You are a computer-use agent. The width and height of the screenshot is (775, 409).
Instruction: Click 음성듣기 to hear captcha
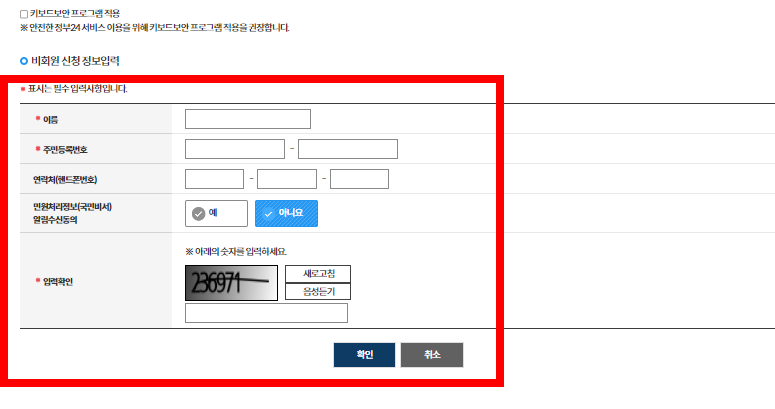click(x=318, y=291)
